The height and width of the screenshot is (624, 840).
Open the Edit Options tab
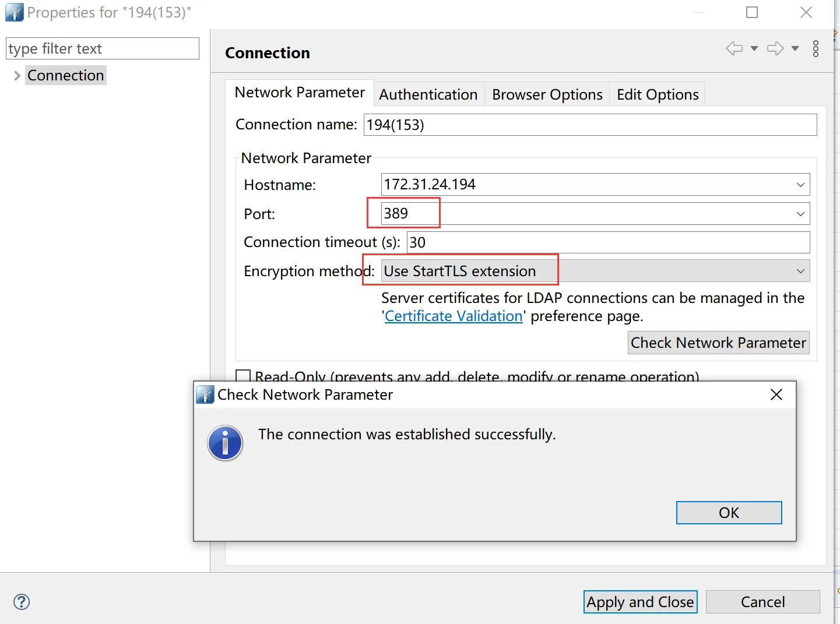pyautogui.click(x=658, y=94)
